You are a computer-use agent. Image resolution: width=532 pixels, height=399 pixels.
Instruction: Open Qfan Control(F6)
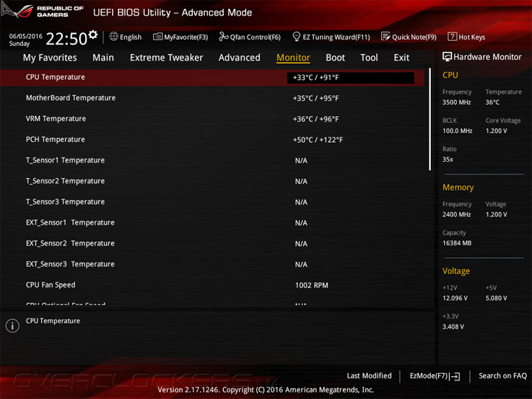[x=250, y=37]
